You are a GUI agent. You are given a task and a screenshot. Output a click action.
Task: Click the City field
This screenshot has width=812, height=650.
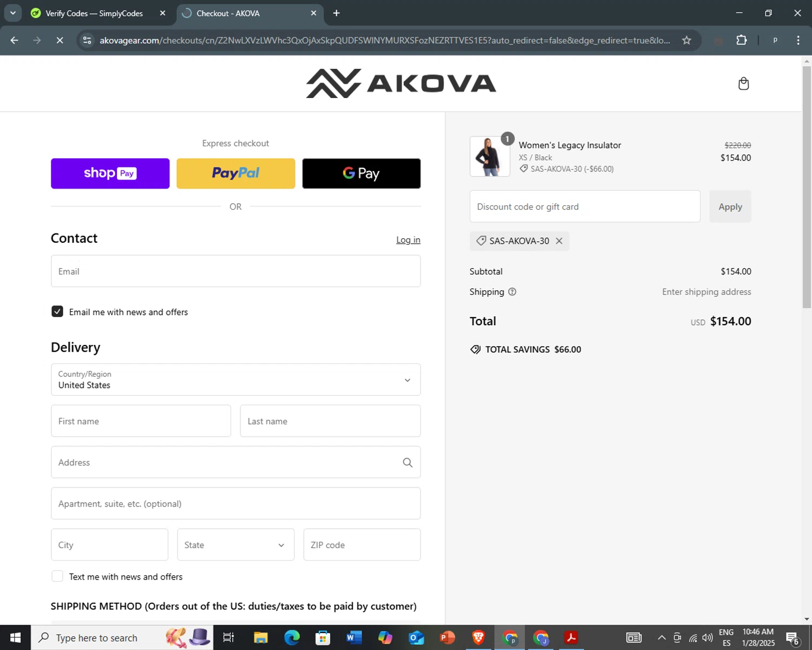click(x=109, y=545)
